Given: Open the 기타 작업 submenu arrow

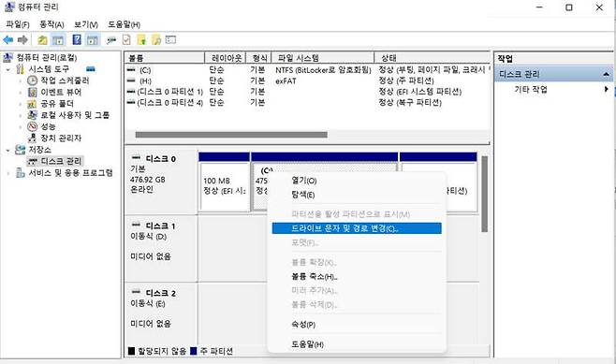Looking at the screenshot, I should 607,89.
